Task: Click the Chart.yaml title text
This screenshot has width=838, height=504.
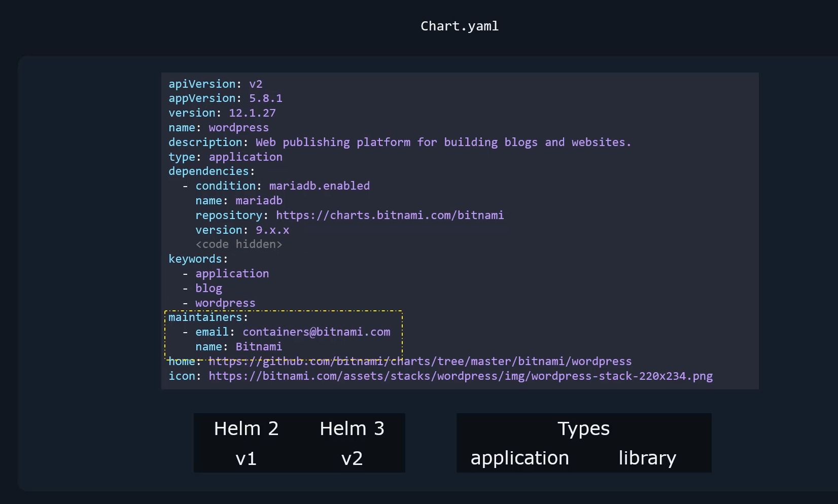Action: 460,26
